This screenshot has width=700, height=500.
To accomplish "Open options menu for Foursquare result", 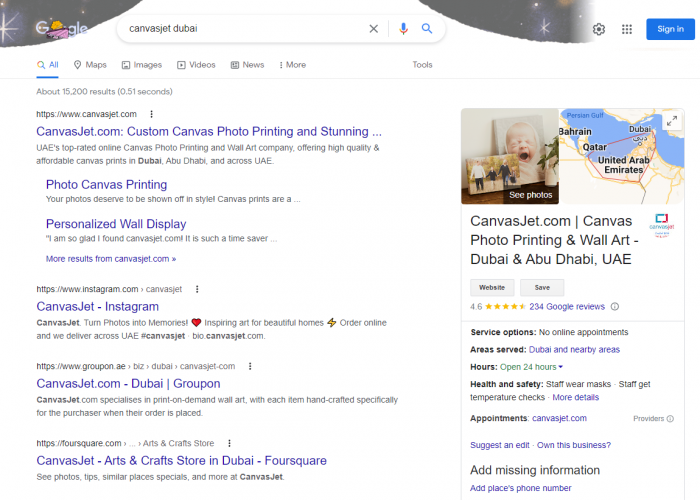I will coord(229,443).
